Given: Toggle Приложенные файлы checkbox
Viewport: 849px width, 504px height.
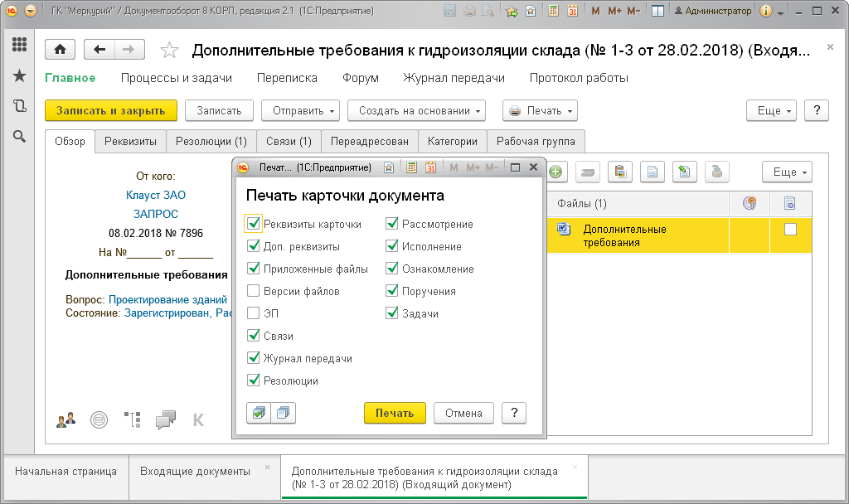Looking at the screenshot, I should (254, 269).
